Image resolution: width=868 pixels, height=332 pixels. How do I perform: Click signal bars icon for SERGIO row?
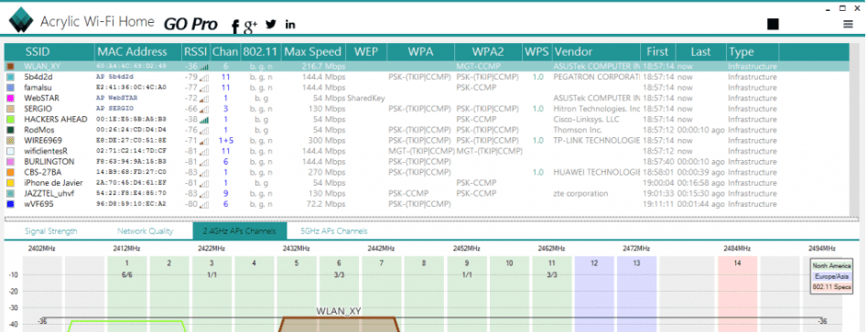(204, 109)
